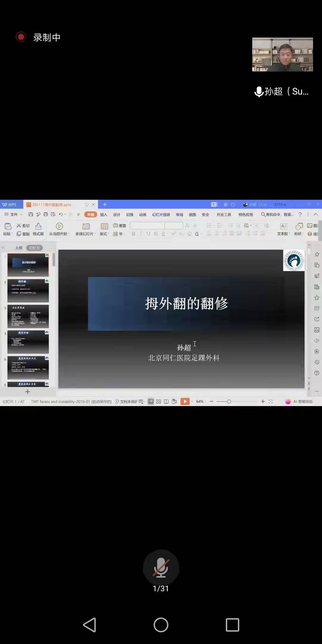The height and width of the screenshot is (644, 322).
Task: Click the Cut (剪切) scissors icon
Action: coord(19,226)
